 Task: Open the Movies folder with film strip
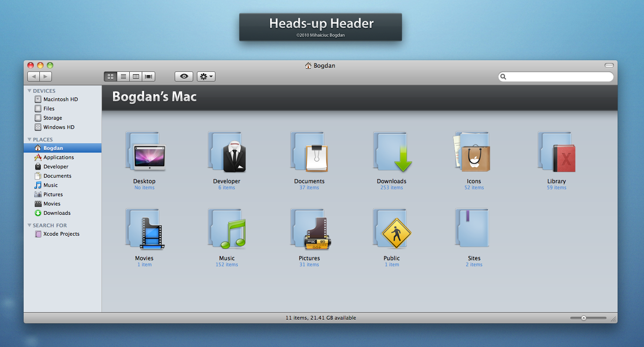pos(145,229)
